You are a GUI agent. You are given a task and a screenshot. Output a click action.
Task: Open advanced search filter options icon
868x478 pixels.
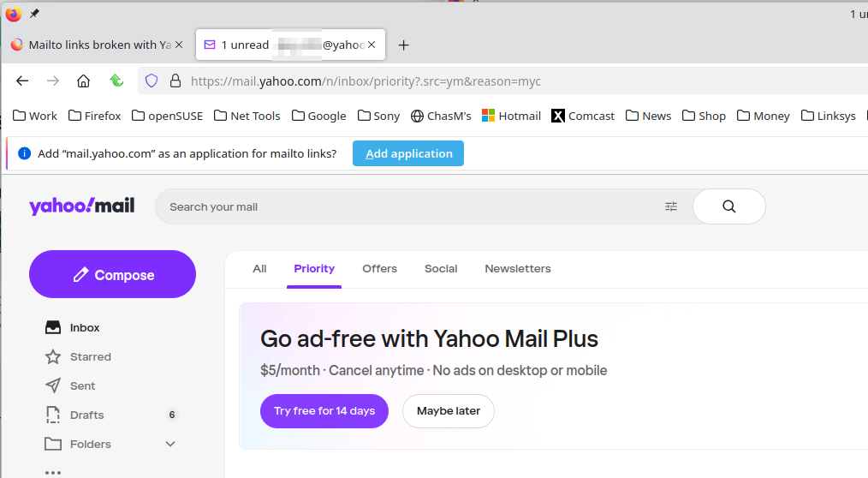pos(671,206)
